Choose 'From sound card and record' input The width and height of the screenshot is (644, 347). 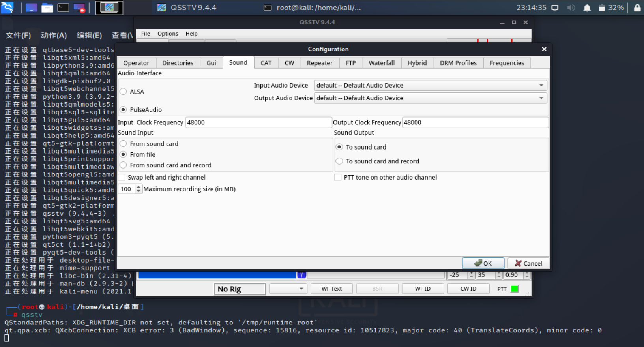[124, 165]
